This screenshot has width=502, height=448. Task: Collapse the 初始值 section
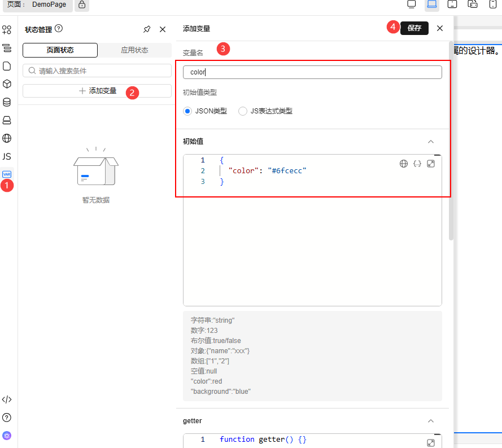[431, 142]
